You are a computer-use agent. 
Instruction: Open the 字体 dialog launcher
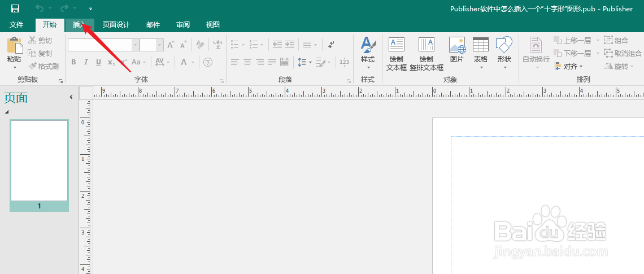pyautogui.click(x=222, y=81)
